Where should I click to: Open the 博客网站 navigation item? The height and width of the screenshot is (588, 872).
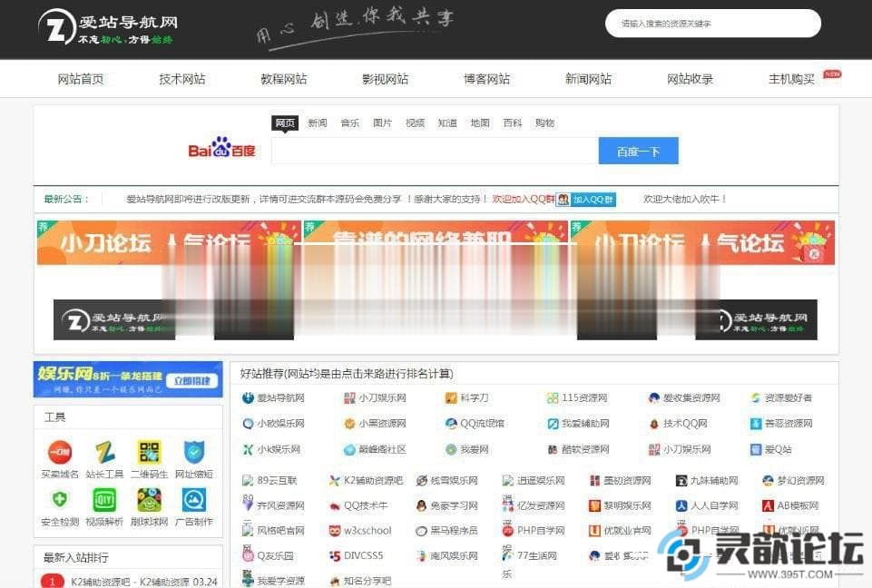[x=486, y=79]
